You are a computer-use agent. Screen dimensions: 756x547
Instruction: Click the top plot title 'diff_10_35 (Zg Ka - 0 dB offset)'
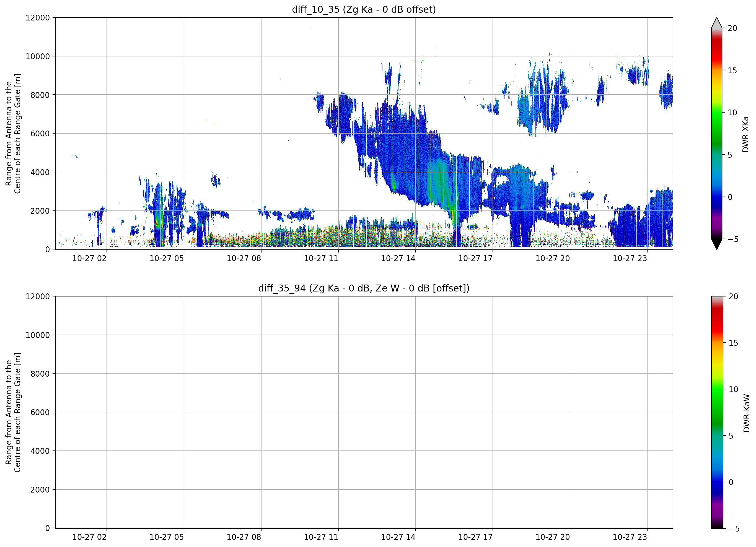tap(364, 9)
